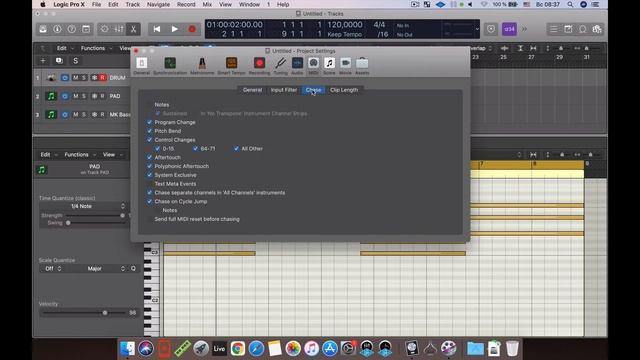Switch to Clip Length tab
640x360 pixels.
(x=344, y=90)
